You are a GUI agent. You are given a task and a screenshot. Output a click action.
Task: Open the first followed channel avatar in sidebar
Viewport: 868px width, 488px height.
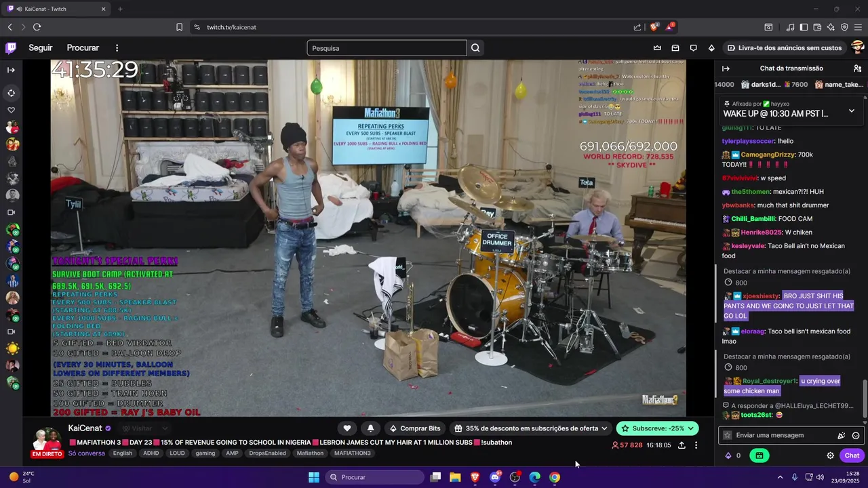pos(12,127)
